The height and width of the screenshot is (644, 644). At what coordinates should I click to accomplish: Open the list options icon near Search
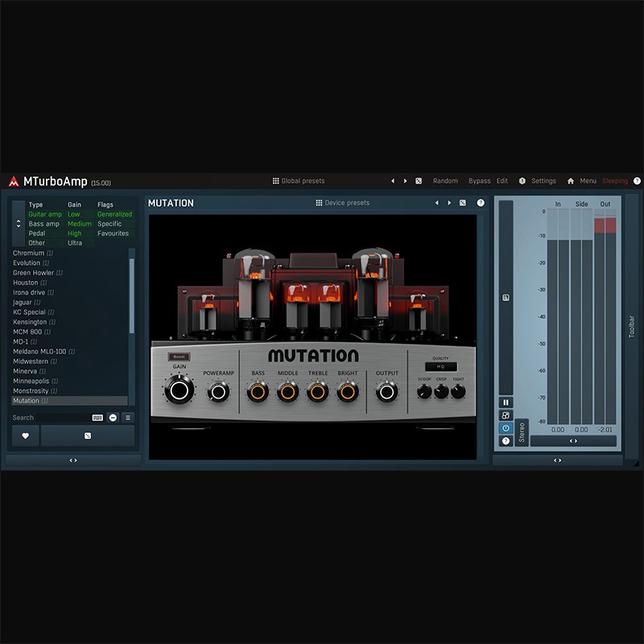[x=128, y=418]
